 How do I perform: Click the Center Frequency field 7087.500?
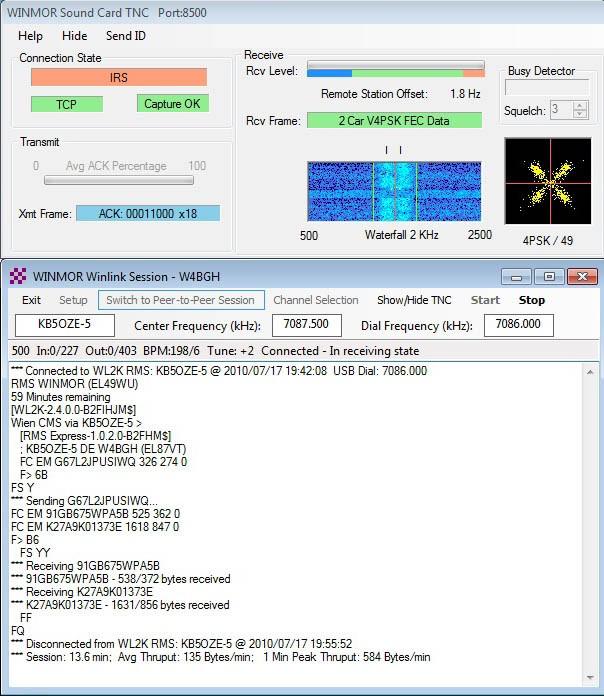(307, 325)
